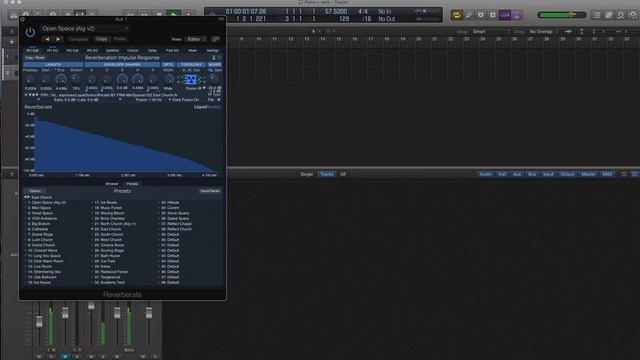The height and width of the screenshot is (360, 640).
Task: Switch to the Delay tab
Action: (152, 51)
